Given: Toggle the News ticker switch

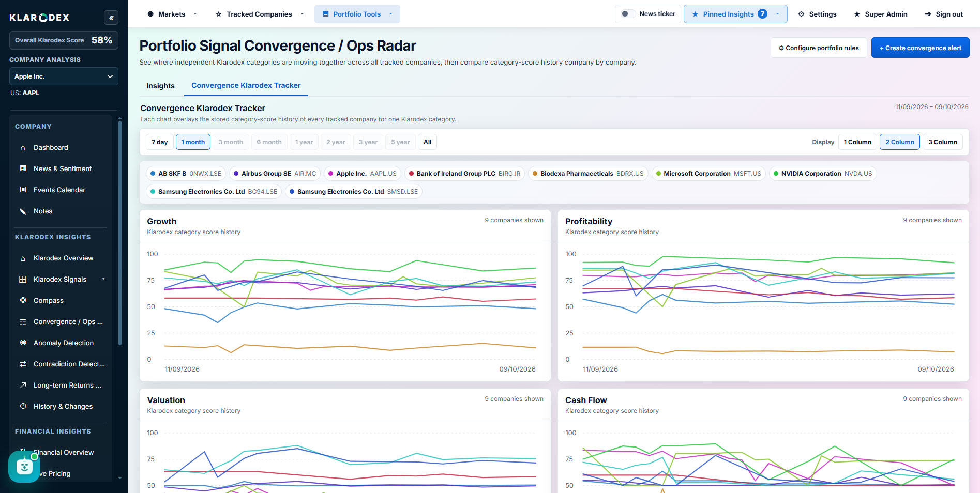Looking at the screenshot, I should [x=628, y=14].
